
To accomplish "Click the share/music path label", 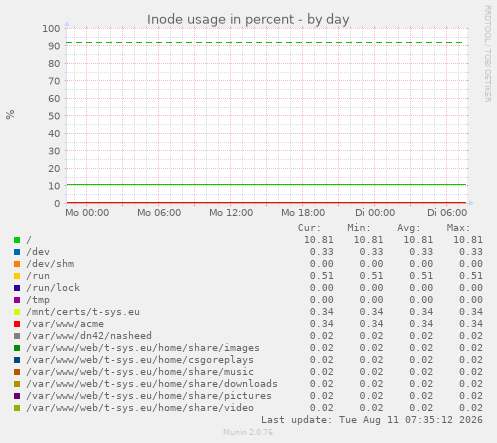I will pyautogui.click(x=140, y=372).
